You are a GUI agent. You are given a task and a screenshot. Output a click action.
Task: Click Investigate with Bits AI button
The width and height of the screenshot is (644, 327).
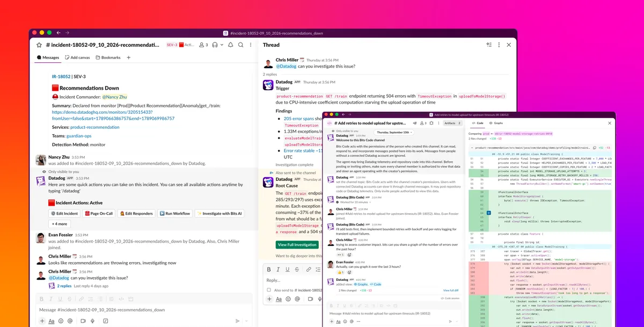point(219,213)
